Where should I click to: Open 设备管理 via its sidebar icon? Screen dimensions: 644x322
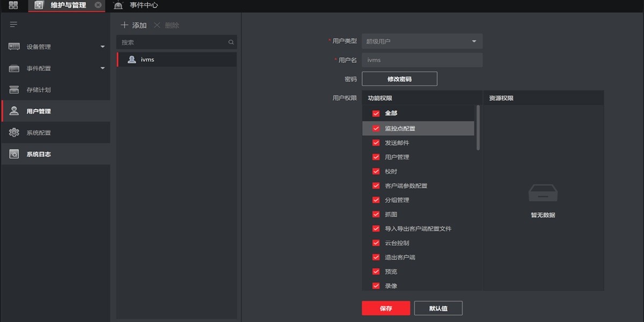(x=13, y=47)
